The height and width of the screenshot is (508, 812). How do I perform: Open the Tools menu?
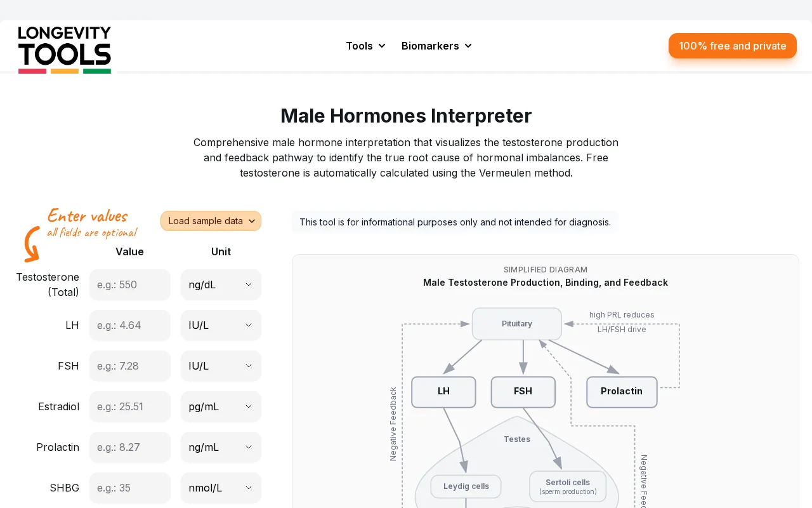[366, 46]
